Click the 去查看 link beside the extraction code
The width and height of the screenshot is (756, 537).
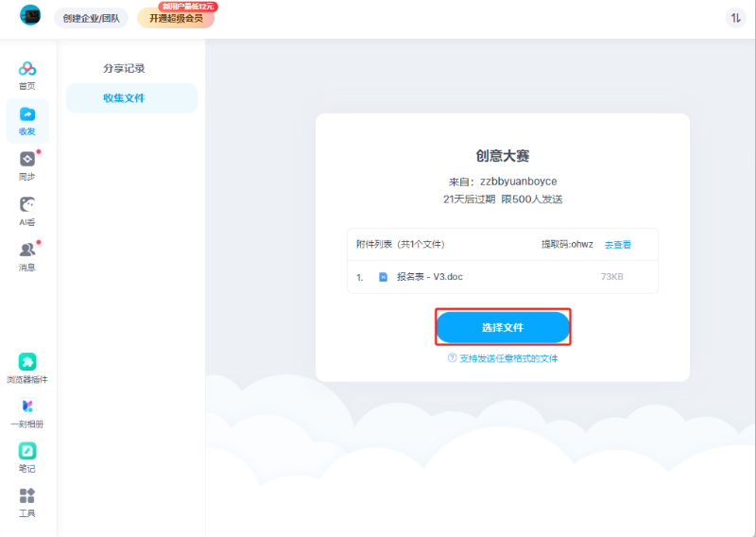(x=618, y=245)
